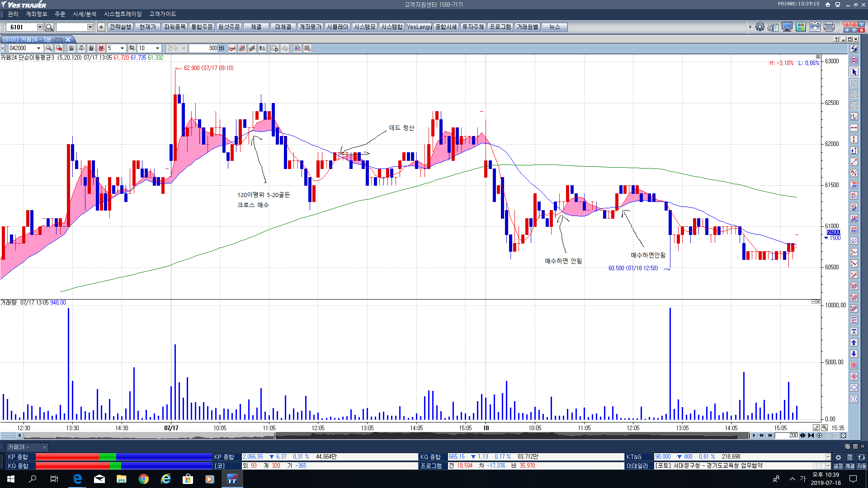Click the 현재가 toolbar button

pos(147,27)
